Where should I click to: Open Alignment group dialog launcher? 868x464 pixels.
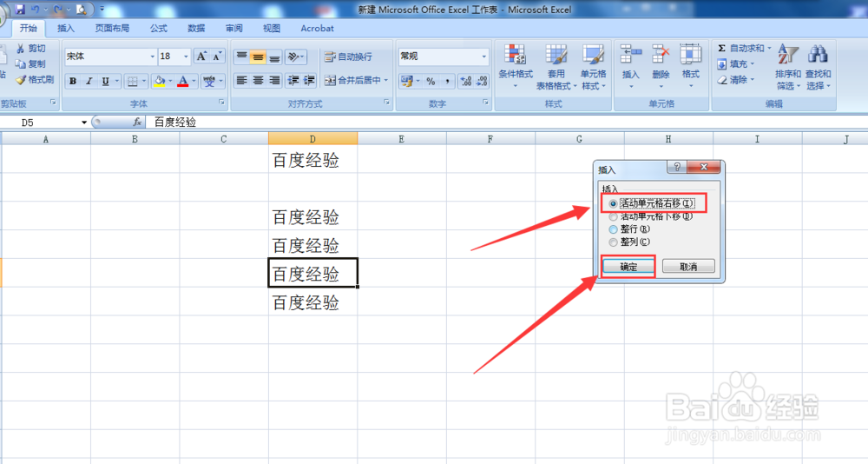(x=386, y=103)
